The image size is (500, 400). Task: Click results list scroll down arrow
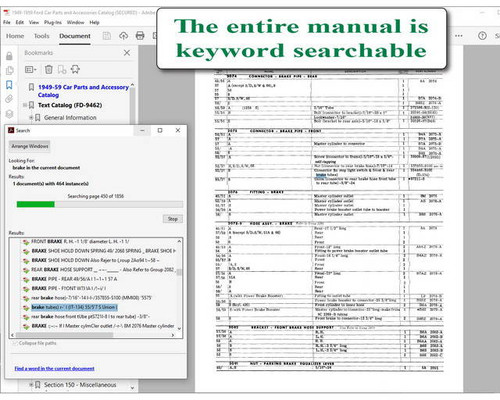pyautogui.click(x=179, y=329)
